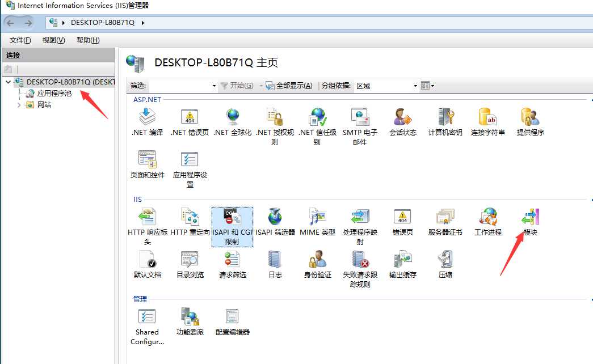This screenshot has height=364, width=593.
Task: Open the 会话状态 feature
Action: click(403, 122)
